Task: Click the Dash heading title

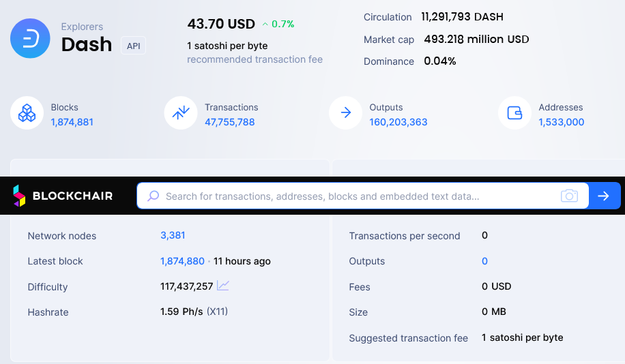Action: point(87,44)
